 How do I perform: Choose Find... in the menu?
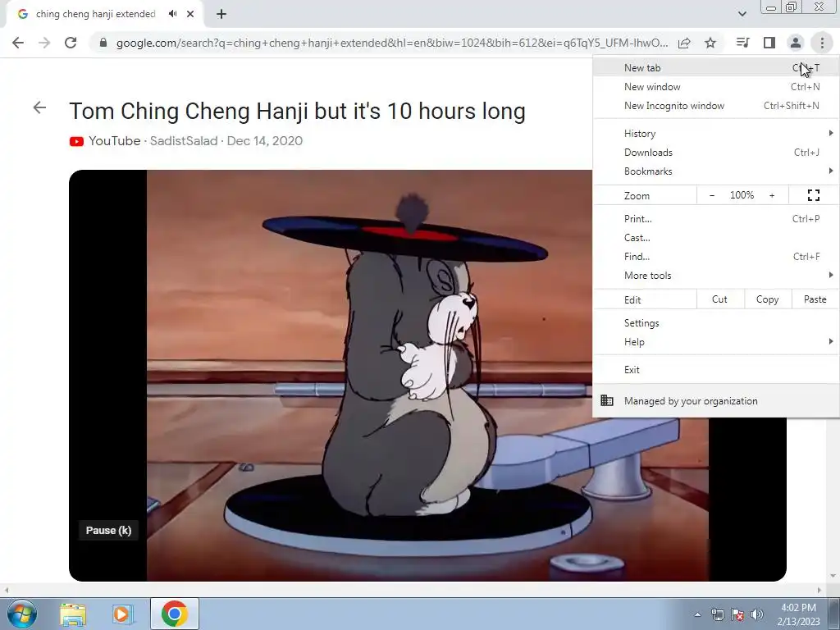pos(715,256)
